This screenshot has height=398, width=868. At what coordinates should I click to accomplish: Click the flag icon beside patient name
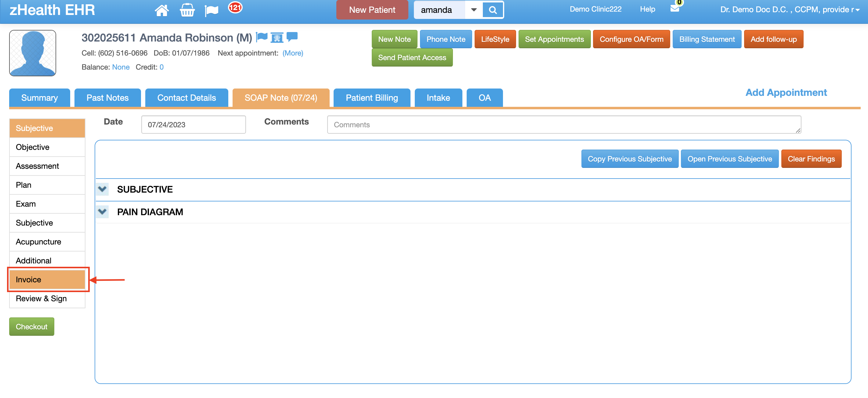pyautogui.click(x=262, y=37)
